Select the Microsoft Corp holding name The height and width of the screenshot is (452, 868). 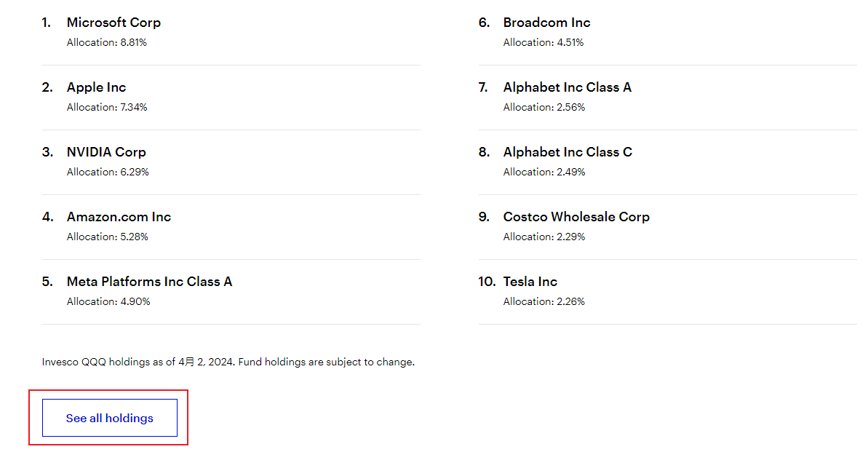click(x=114, y=23)
